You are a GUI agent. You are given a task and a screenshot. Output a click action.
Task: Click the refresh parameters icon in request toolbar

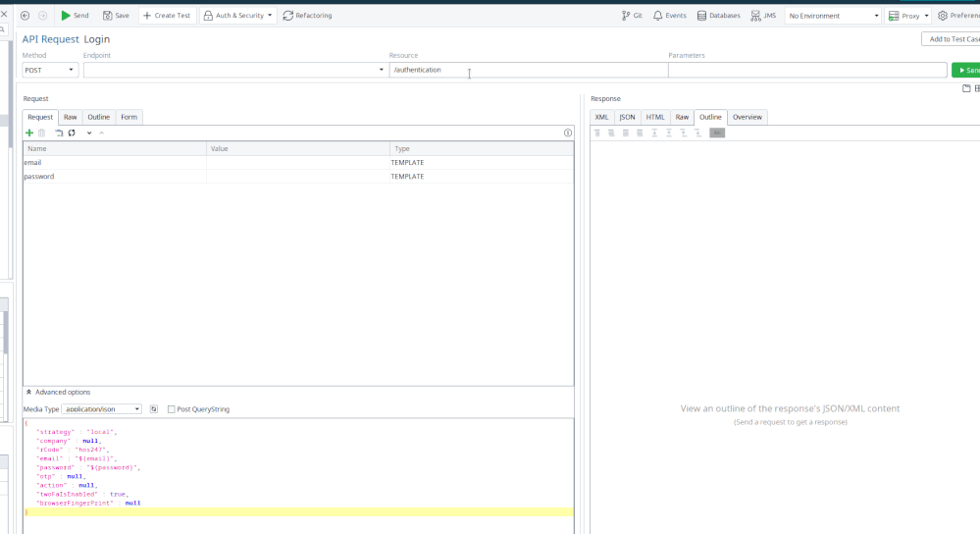[72, 133]
